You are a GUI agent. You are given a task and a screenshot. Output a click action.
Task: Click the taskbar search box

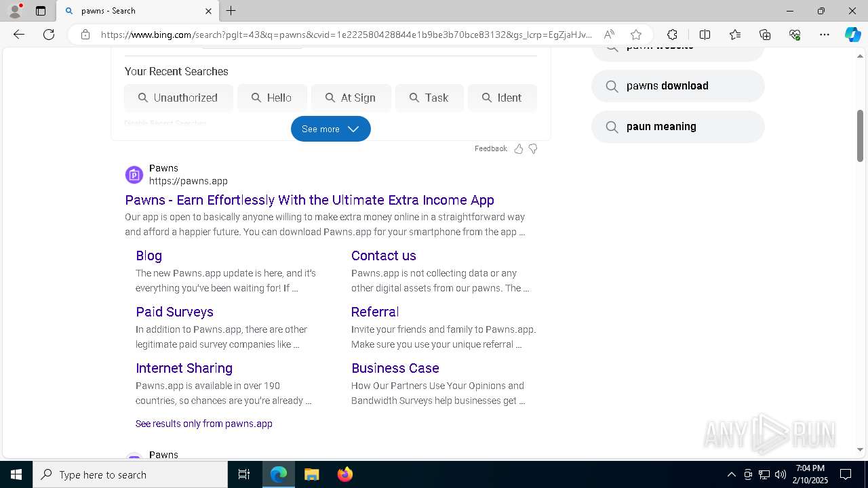coord(130,474)
